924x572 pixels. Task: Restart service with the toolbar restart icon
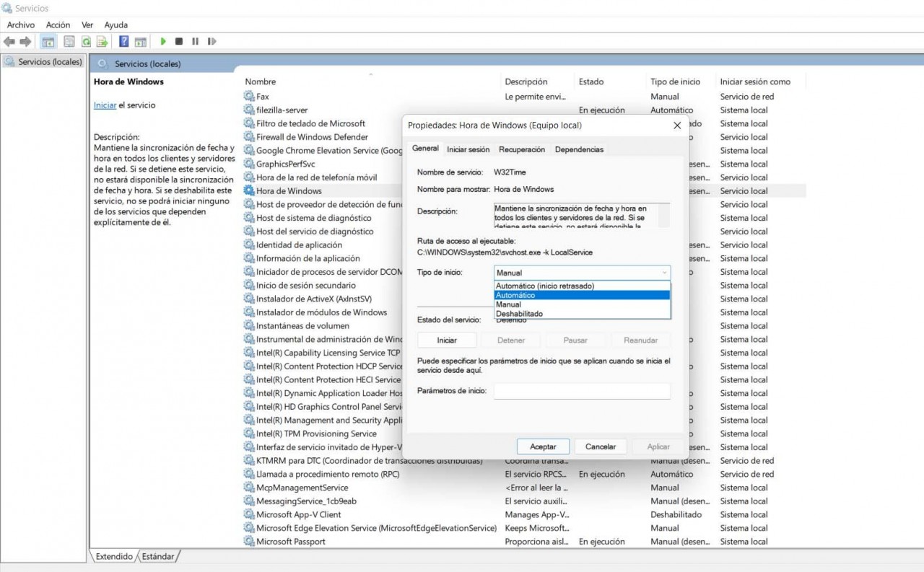pyautogui.click(x=212, y=42)
